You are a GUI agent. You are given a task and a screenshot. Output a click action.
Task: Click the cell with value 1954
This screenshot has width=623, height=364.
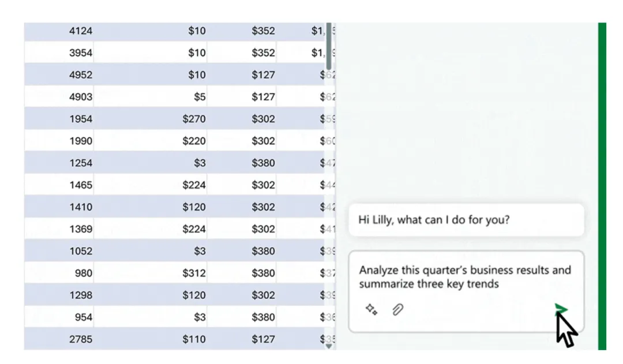point(80,119)
